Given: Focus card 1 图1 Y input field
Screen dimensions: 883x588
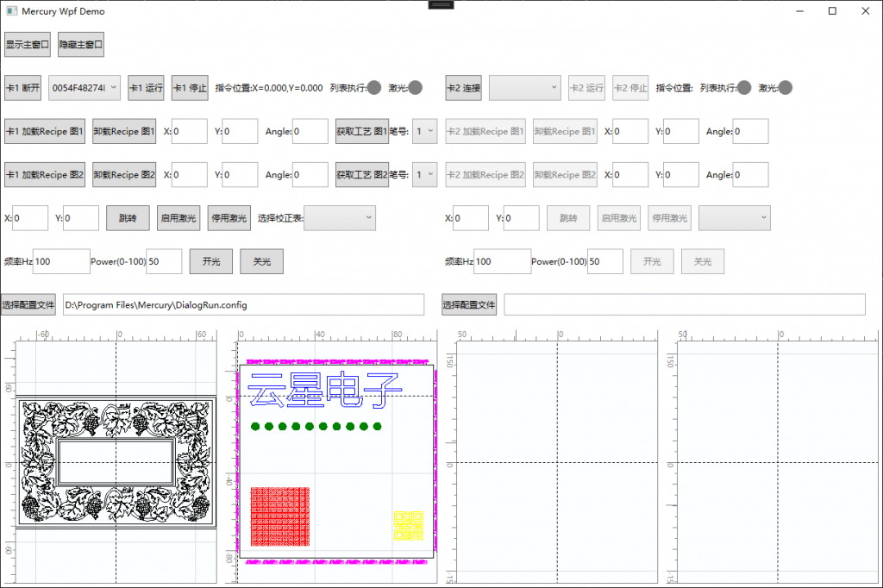Looking at the screenshot, I should point(240,131).
